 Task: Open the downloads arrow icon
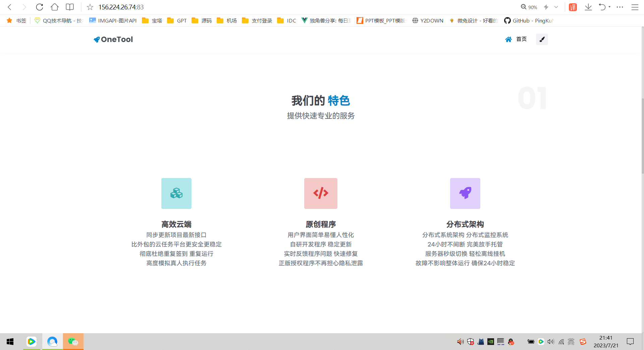click(x=588, y=7)
